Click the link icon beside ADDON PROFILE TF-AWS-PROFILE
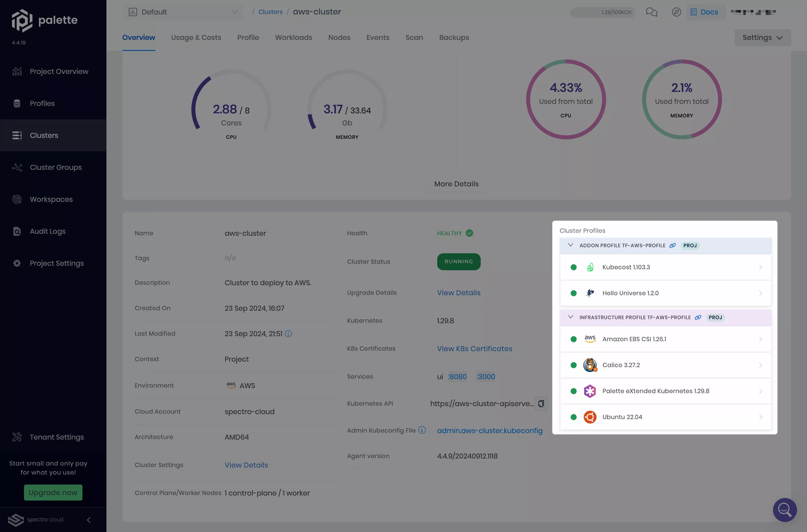 coord(672,245)
